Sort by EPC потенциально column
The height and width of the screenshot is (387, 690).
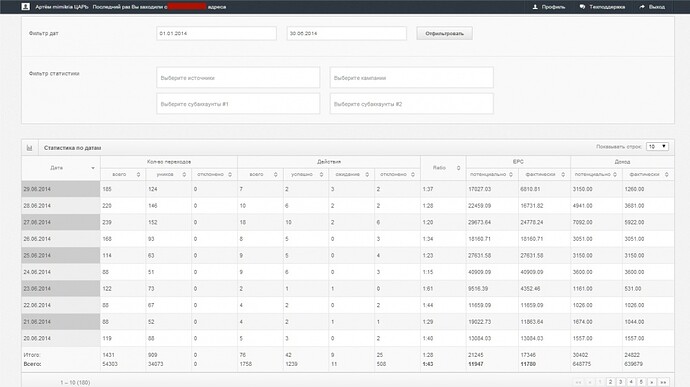click(492, 175)
